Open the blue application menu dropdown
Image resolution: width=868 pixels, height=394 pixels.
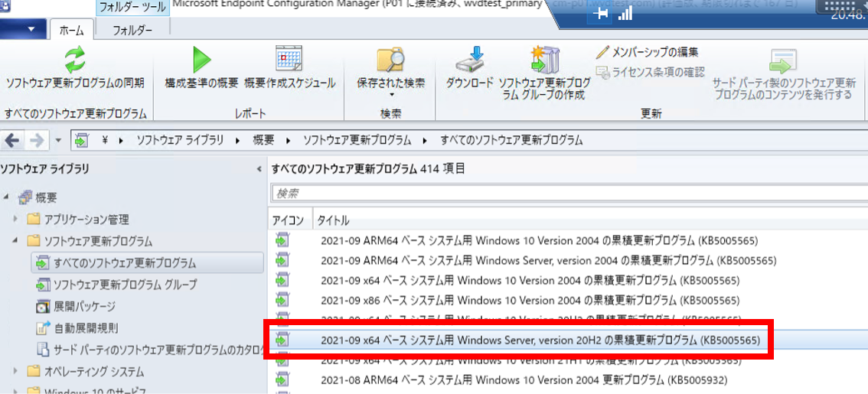(23, 29)
